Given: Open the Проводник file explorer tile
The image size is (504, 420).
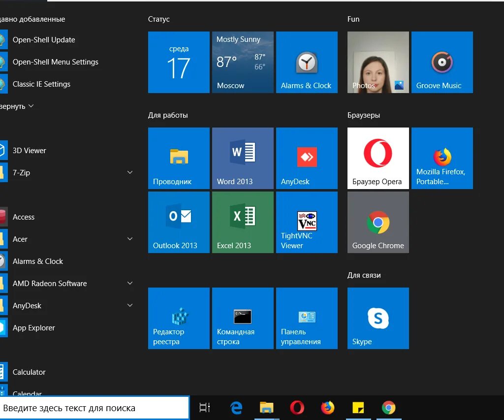Looking at the screenshot, I should pos(179,158).
